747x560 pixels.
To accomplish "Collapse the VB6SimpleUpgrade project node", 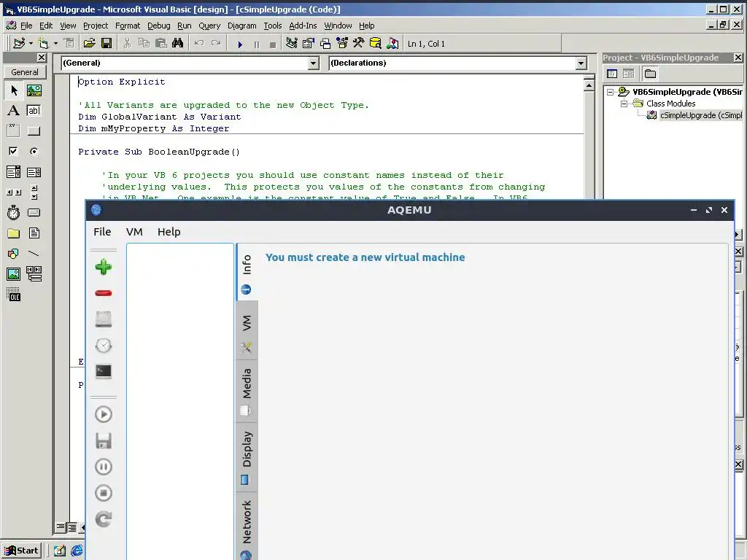I will (611, 92).
